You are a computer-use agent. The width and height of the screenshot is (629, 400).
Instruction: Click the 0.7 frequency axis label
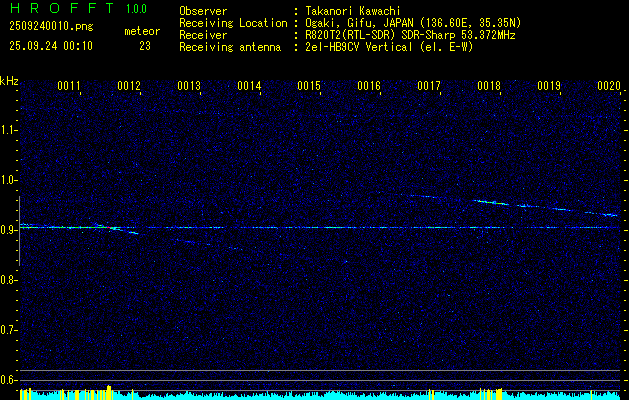pos(8,330)
